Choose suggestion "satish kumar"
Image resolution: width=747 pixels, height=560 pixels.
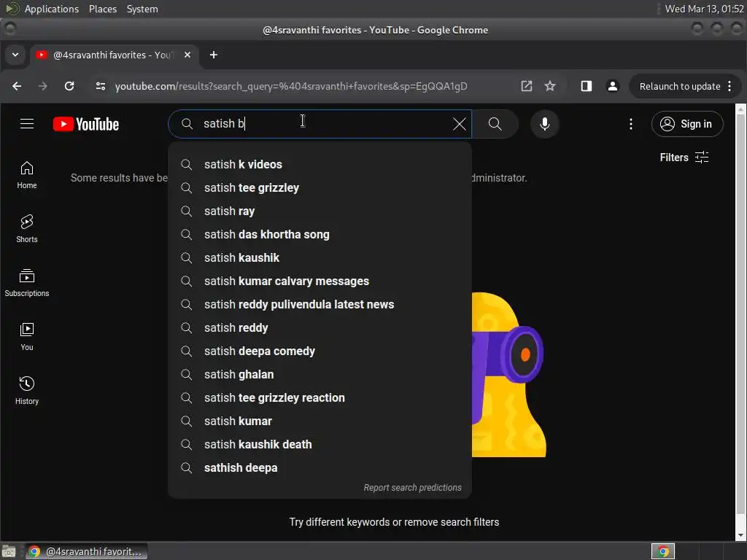[320, 421]
